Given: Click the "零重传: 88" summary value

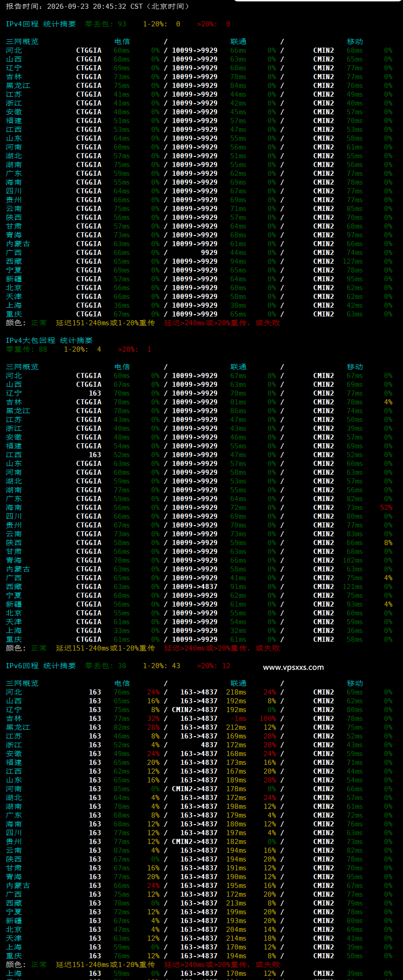Looking at the screenshot, I should coord(26,349).
